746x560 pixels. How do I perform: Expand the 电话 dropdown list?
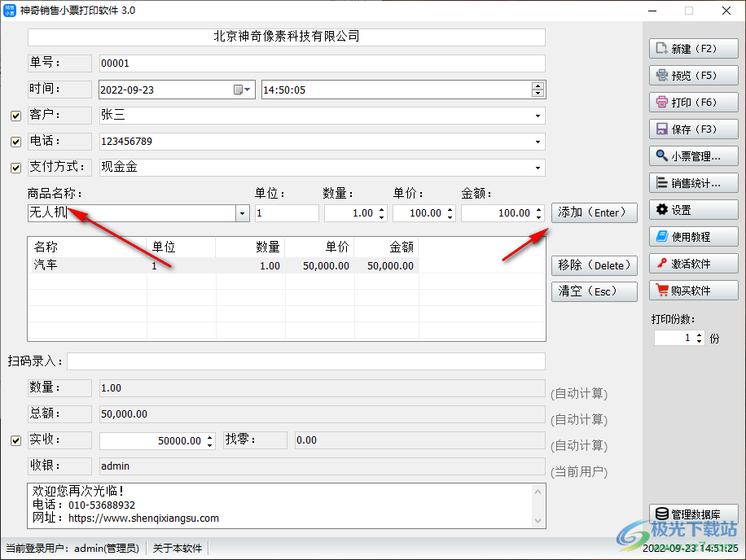pyautogui.click(x=538, y=142)
